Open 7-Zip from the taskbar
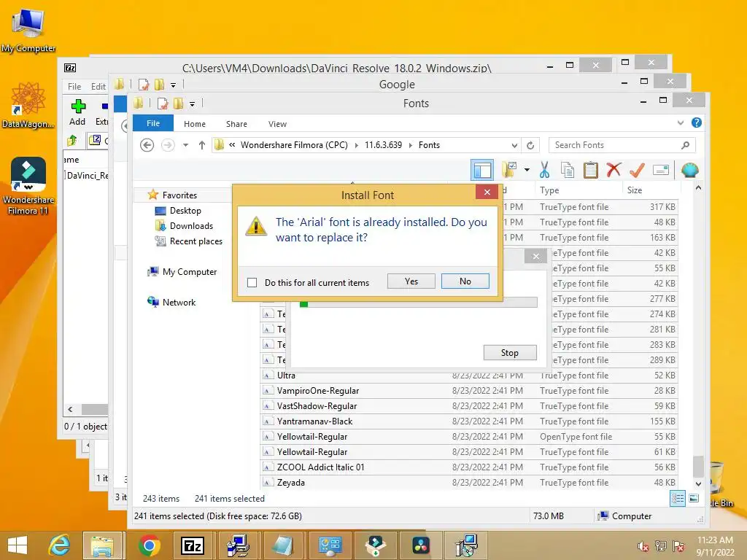Screen dimensions: 747x560 point(193,545)
